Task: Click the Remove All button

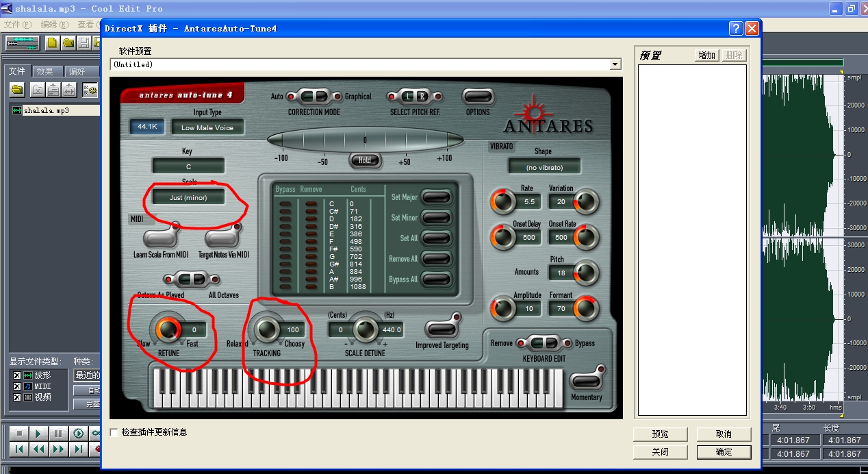Action: tap(438, 259)
